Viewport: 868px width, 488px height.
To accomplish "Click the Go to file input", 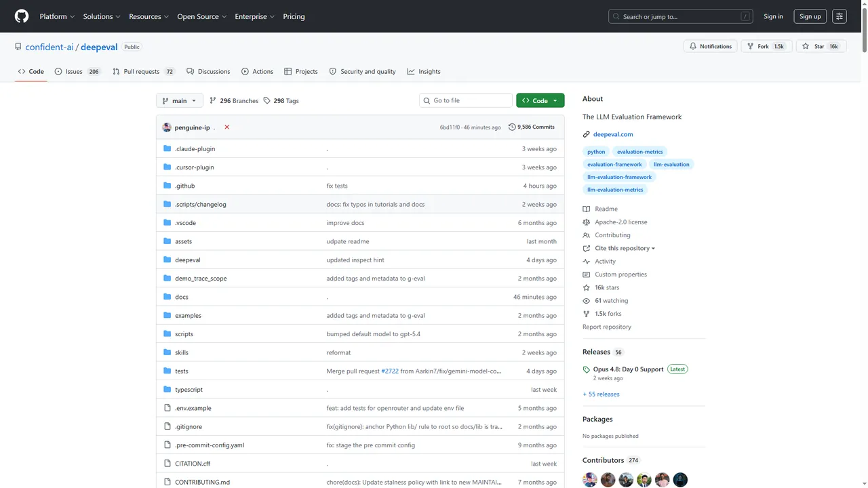I will pyautogui.click(x=466, y=100).
